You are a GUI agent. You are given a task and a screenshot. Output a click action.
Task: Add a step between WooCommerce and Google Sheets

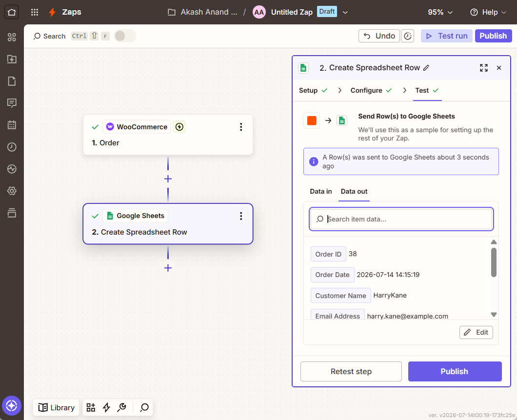[x=168, y=179]
